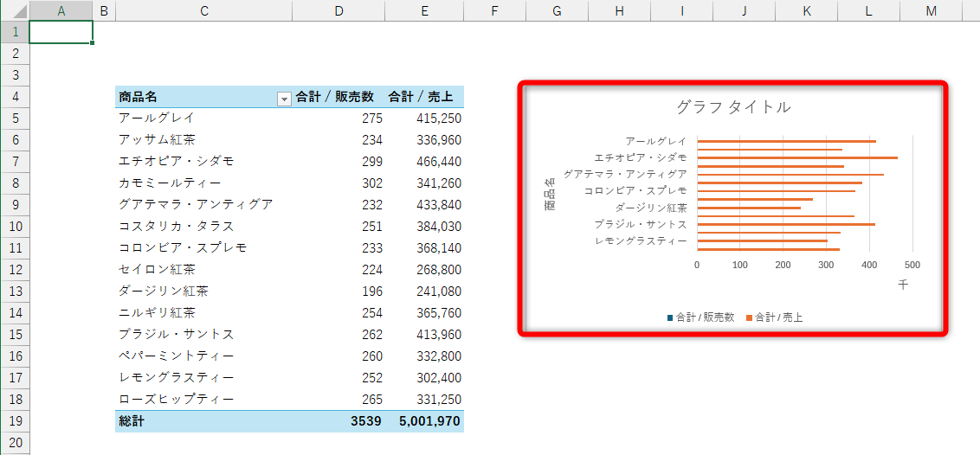The image size is (980, 455).
Task: Click the horizontal axis value 500
Action: (912, 266)
